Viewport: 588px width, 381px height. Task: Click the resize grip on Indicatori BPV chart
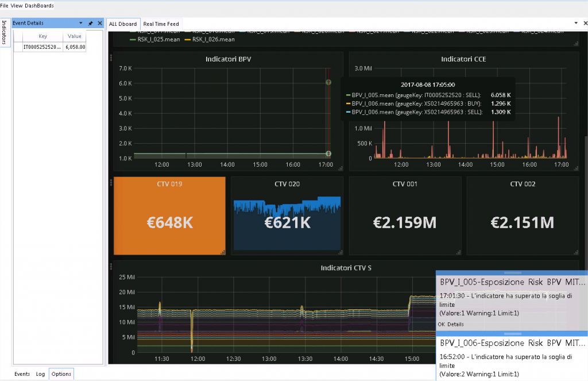tap(340, 168)
